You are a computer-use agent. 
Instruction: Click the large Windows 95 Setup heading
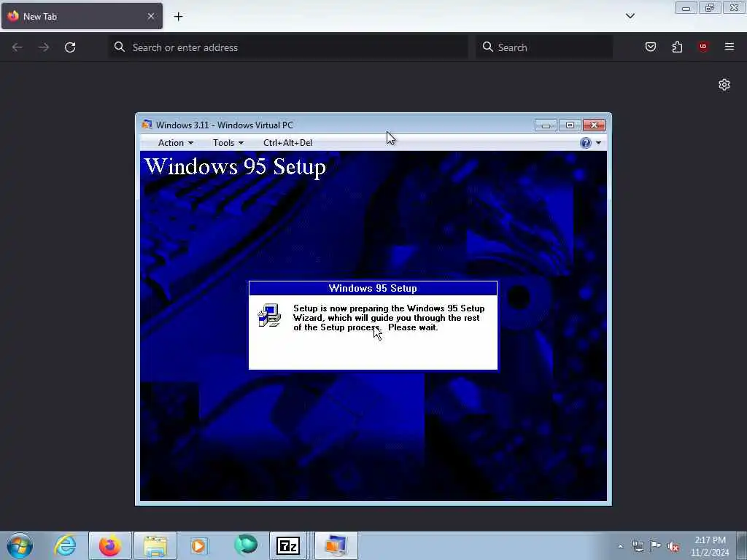pos(236,167)
